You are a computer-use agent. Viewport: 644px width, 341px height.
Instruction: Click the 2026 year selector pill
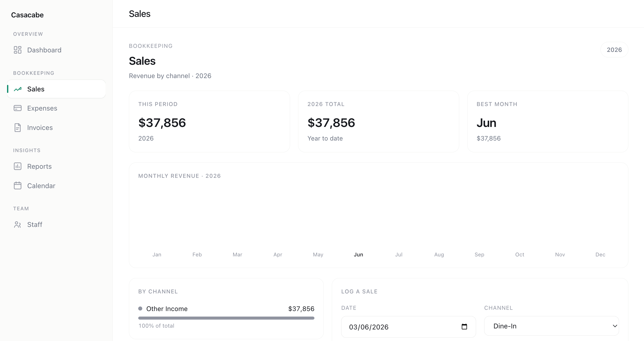pos(614,50)
